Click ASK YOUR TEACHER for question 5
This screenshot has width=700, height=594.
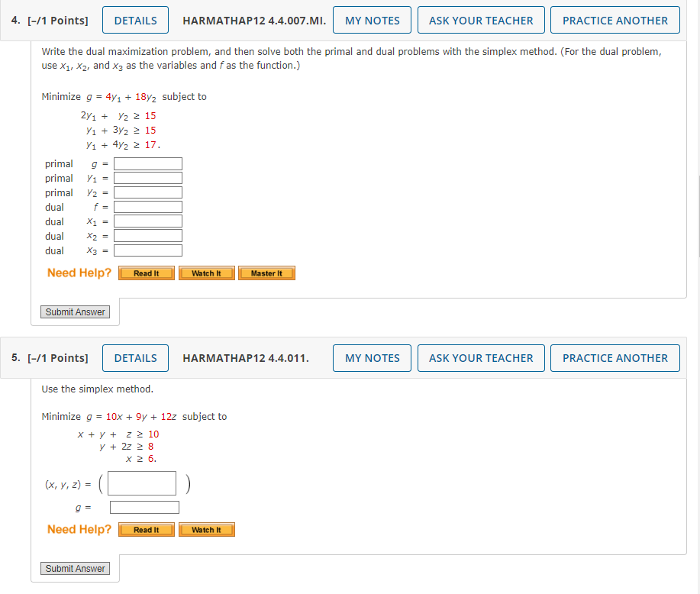(480, 357)
